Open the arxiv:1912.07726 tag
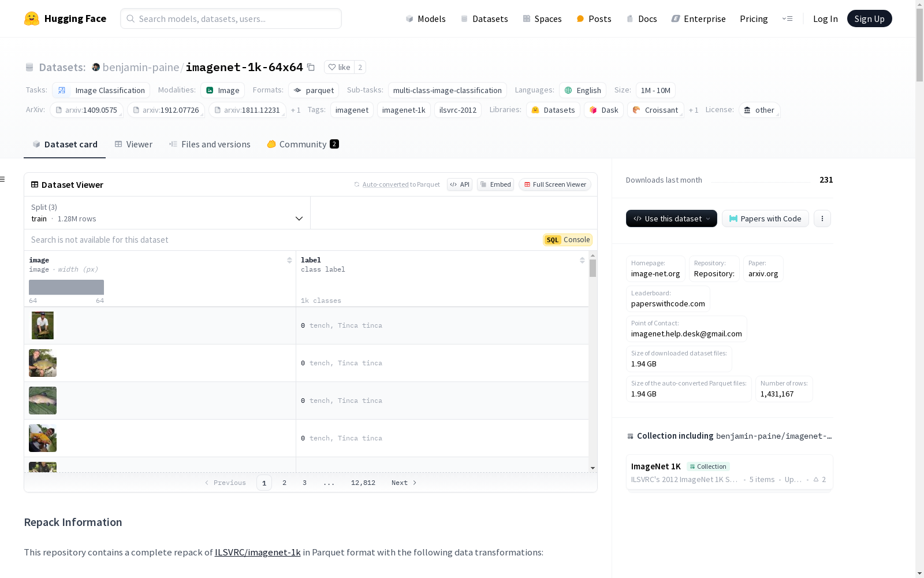Screen dimensions: 924x578 (166, 110)
